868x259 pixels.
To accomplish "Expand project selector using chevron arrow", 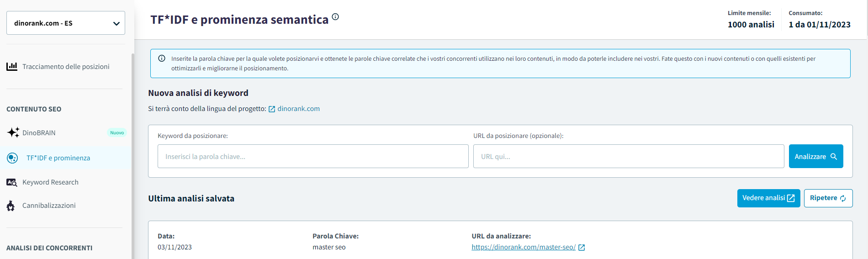I will click(x=116, y=23).
